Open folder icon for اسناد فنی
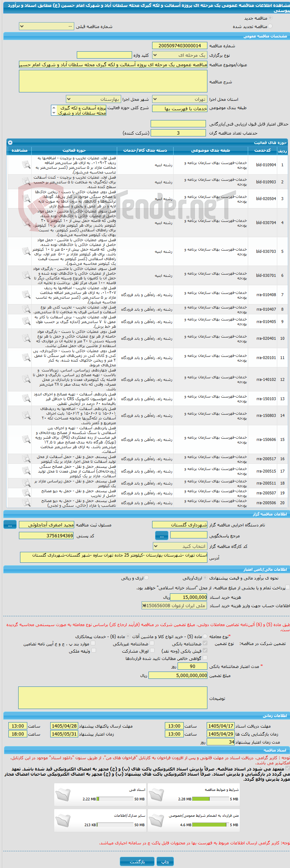This screenshot has height=868, width=290. pyautogui.click(x=63, y=794)
